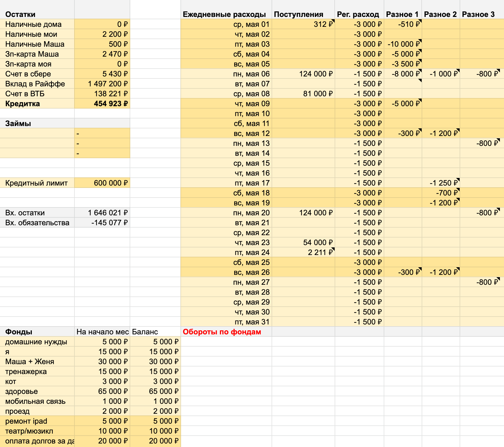
Task: Click the 'мобильная связь' fund label
Action: click(x=37, y=401)
